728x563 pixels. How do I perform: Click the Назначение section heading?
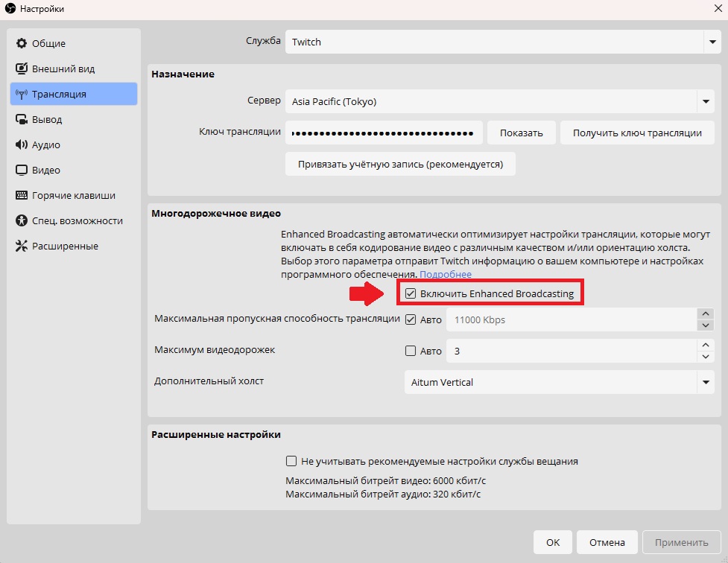point(183,74)
